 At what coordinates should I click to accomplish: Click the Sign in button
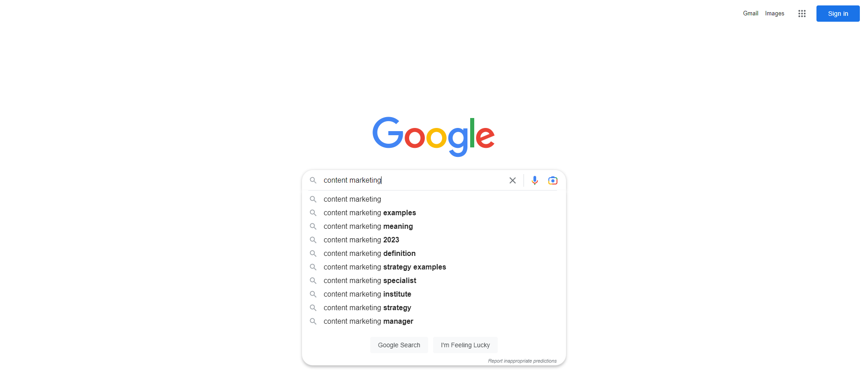click(x=838, y=14)
